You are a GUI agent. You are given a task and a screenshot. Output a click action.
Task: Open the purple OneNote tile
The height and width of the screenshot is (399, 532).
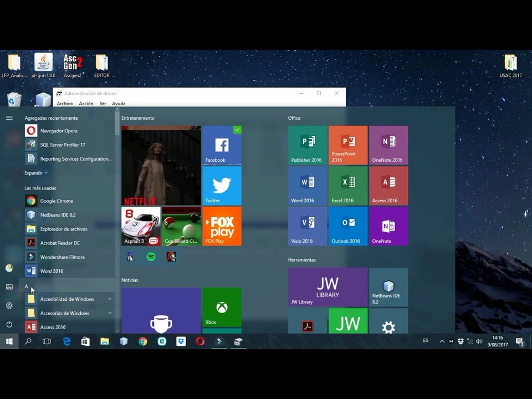(388, 226)
